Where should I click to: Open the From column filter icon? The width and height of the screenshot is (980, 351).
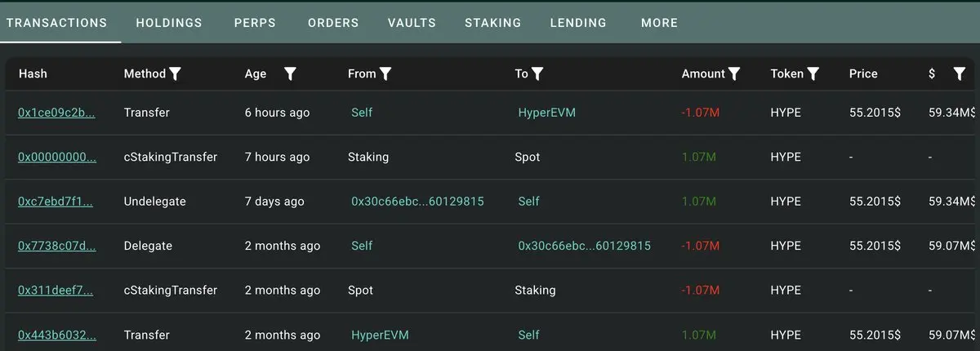[x=385, y=73]
